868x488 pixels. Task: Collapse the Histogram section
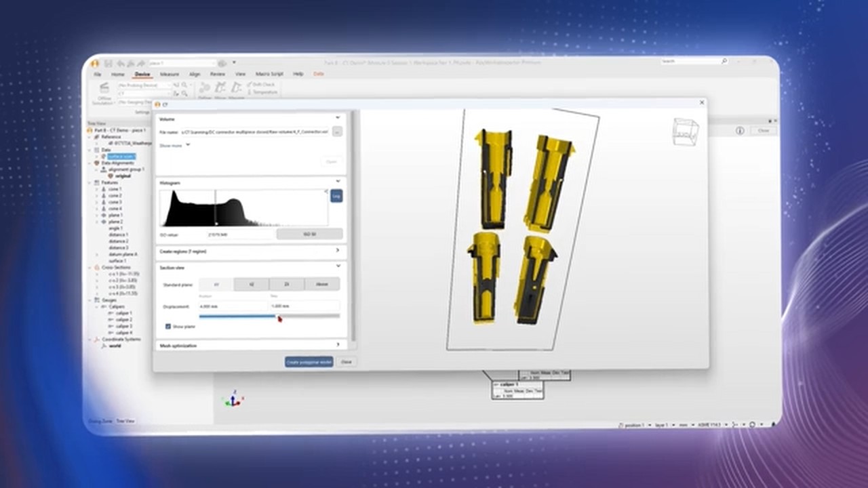point(338,182)
